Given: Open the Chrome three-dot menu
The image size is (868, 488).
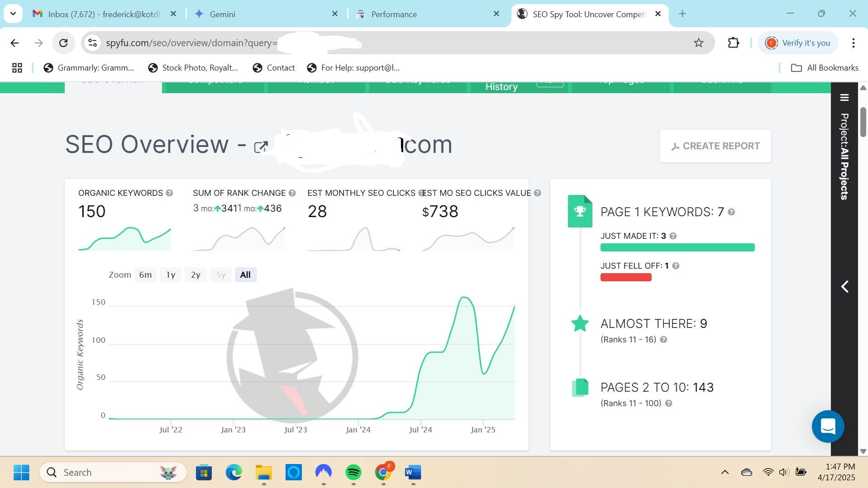Looking at the screenshot, I should (x=853, y=43).
